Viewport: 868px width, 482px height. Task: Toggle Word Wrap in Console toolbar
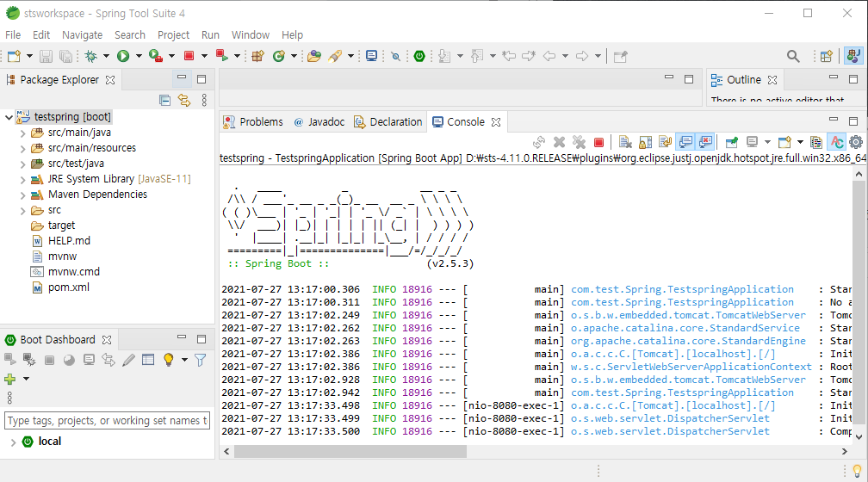[x=665, y=142]
